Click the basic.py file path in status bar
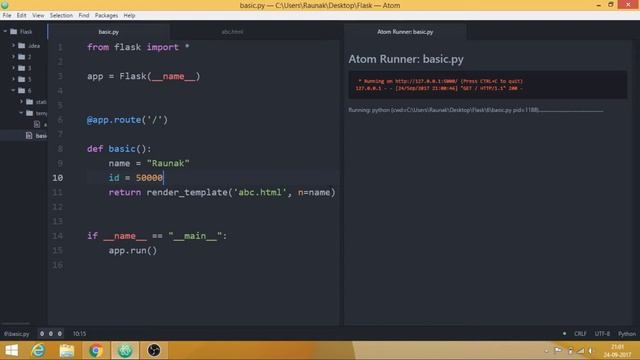Screen dimensions: 640x360 click(17, 333)
